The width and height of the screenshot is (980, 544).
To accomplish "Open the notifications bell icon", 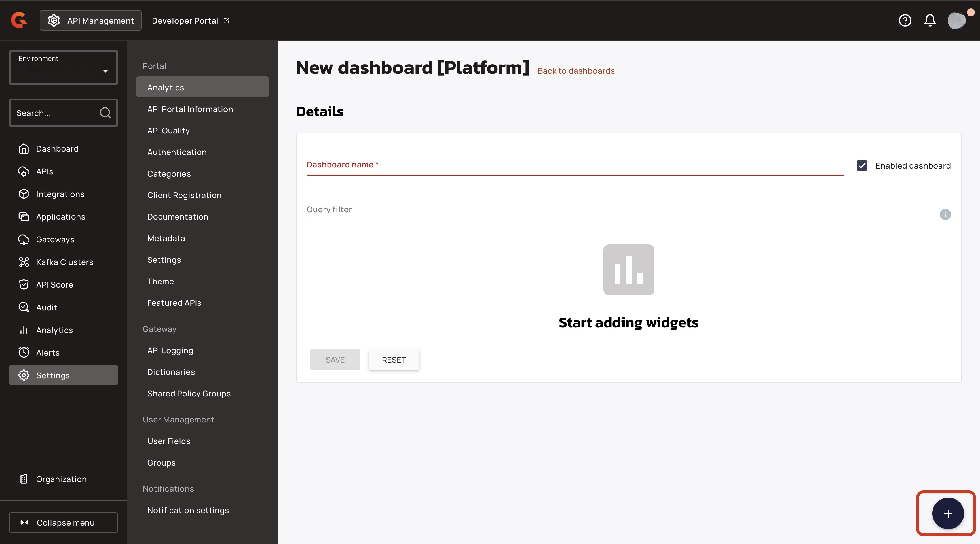I will pos(930,20).
